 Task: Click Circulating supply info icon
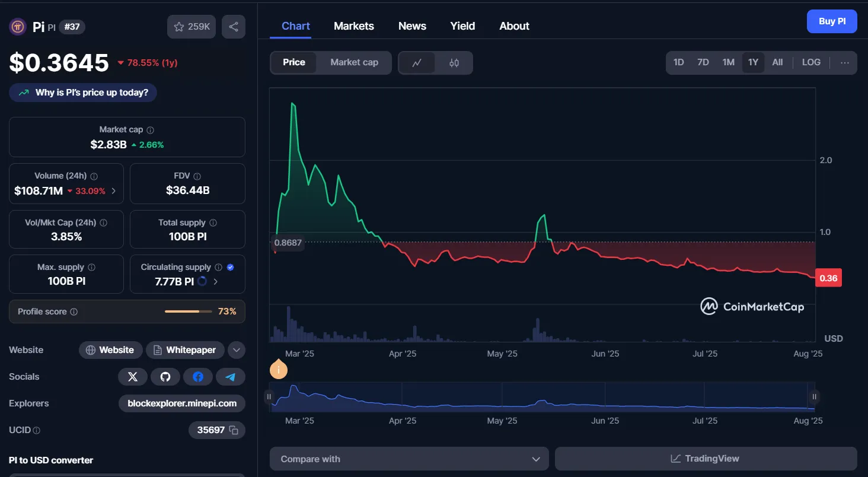click(x=218, y=268)
